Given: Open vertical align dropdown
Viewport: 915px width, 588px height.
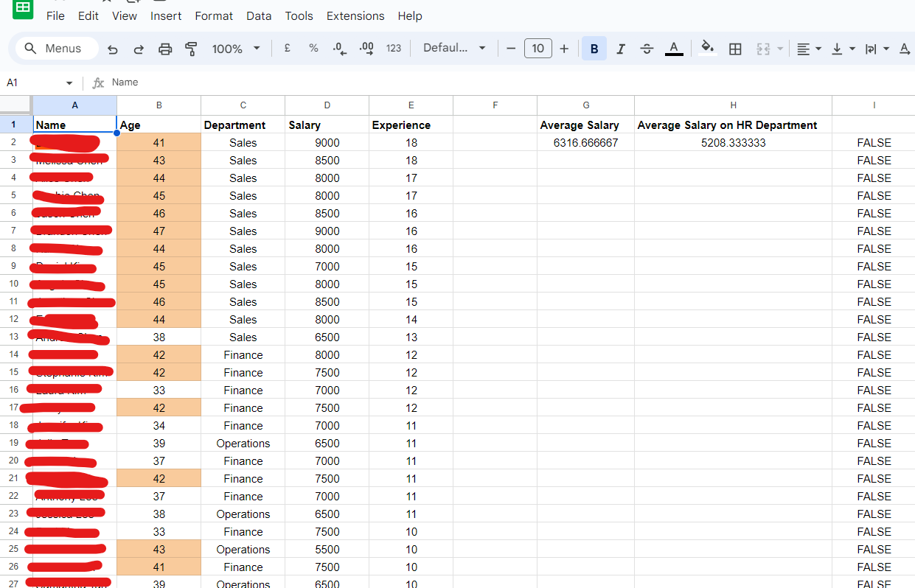Looking at the screenshot, I should tap(843, 49).
